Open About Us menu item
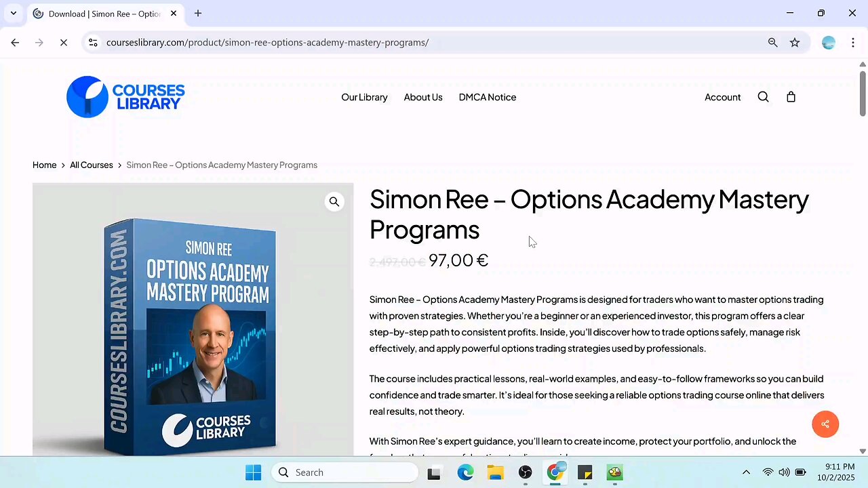The image size is (868, 488). [423, 97]
